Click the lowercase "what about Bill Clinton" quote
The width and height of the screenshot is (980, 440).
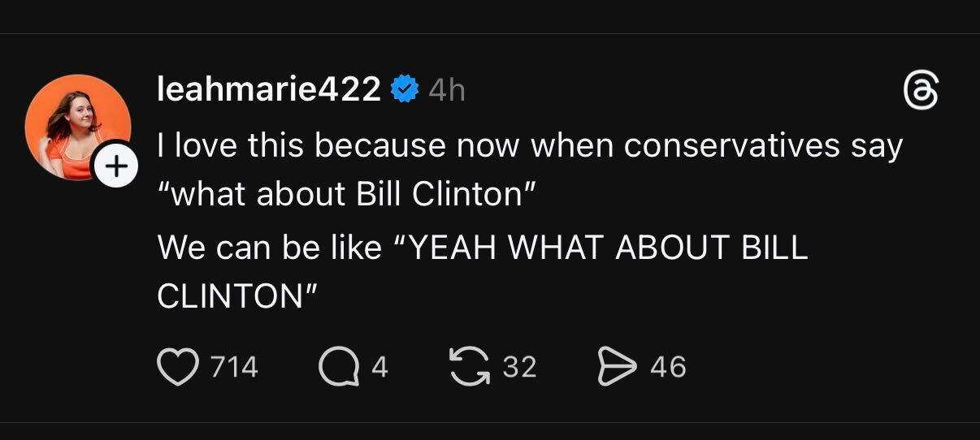pyautogui.click(x=345, y=196)
